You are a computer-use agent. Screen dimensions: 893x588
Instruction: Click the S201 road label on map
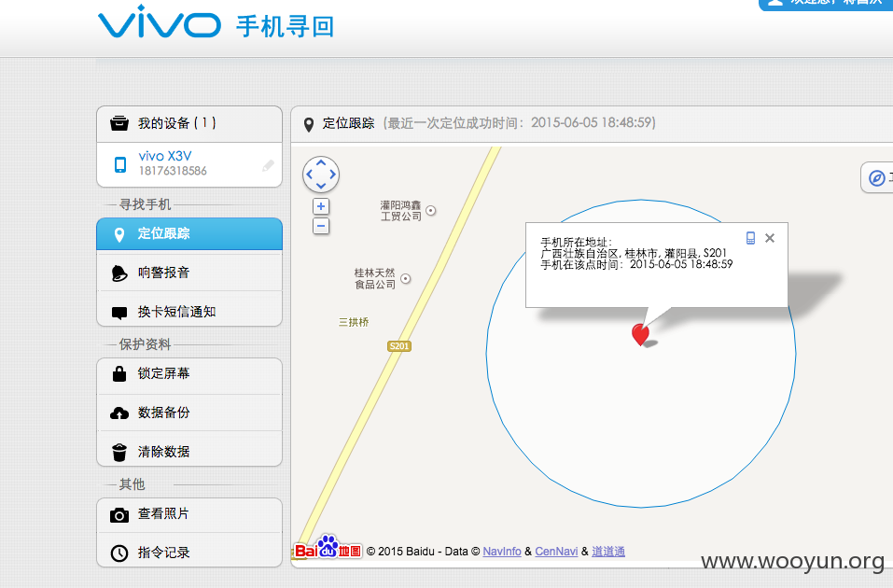pos(398,346)
